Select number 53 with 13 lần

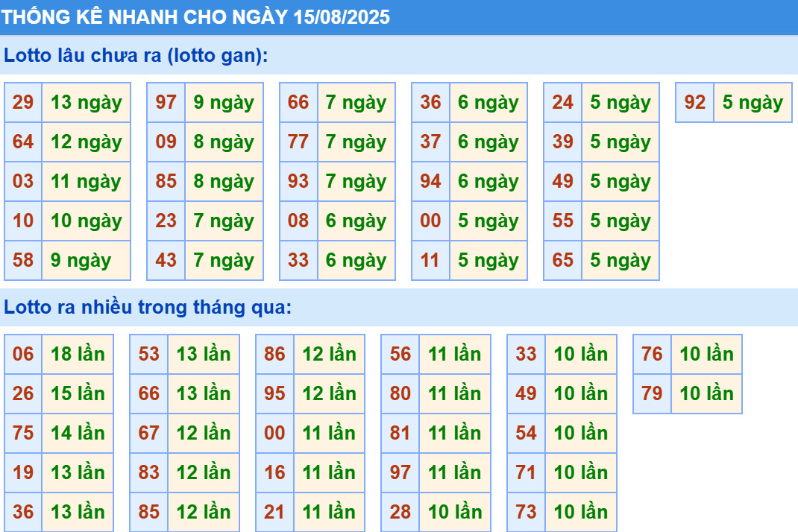(148, 354)
